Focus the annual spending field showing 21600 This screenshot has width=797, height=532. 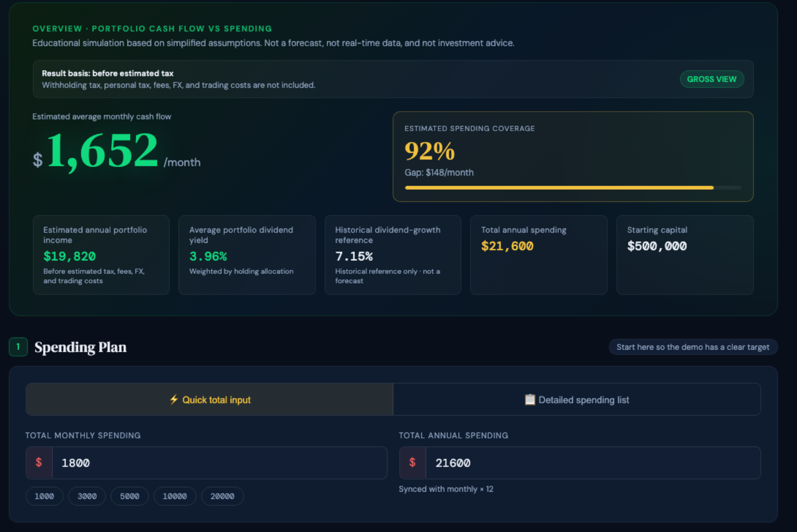(x=593, y=463)
